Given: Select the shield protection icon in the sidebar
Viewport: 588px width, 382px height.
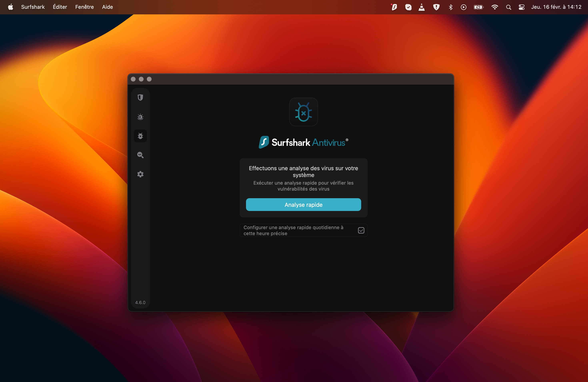Looking at the screenshot, I should 140,97.
